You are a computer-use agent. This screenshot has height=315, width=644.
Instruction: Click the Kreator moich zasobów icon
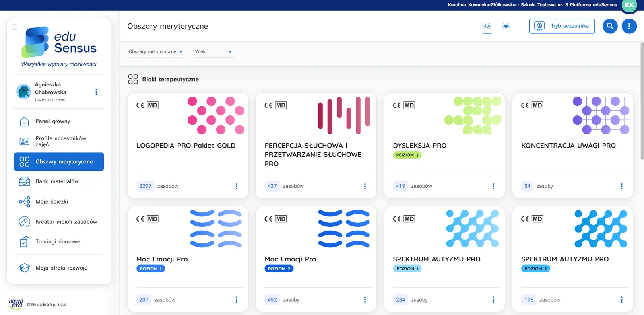coord(24,222)
